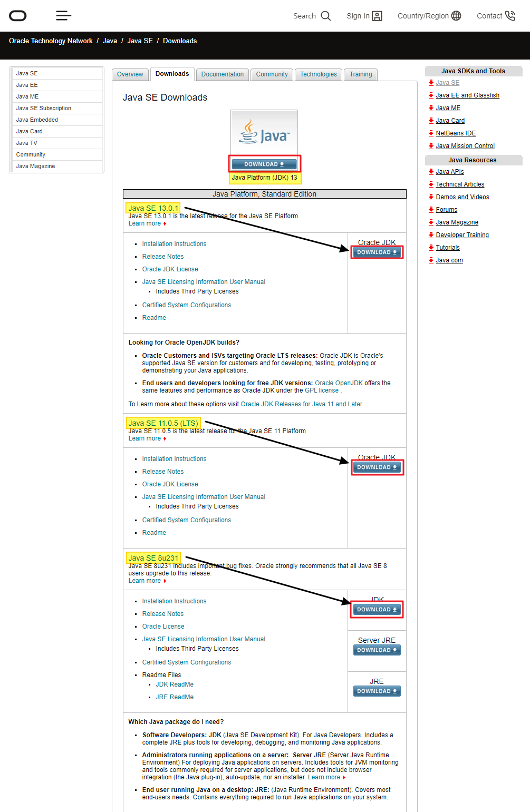Download the Server JRE

pyautogui.click(x=377, y=650)
